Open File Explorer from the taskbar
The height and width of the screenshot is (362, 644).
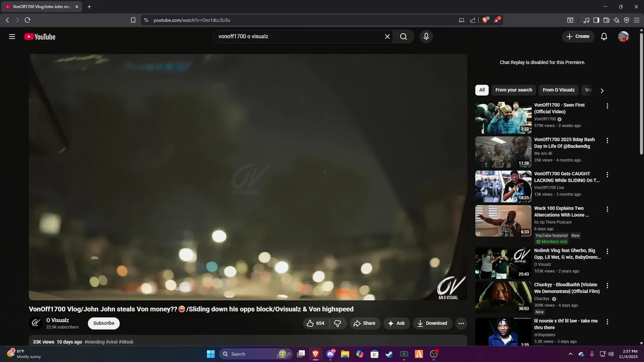[345, 354]
